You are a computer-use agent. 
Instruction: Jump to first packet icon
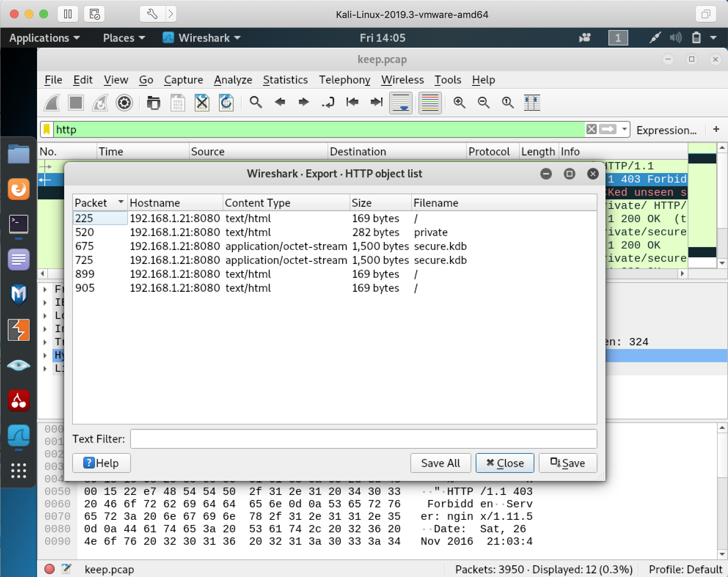coord(352,102)
